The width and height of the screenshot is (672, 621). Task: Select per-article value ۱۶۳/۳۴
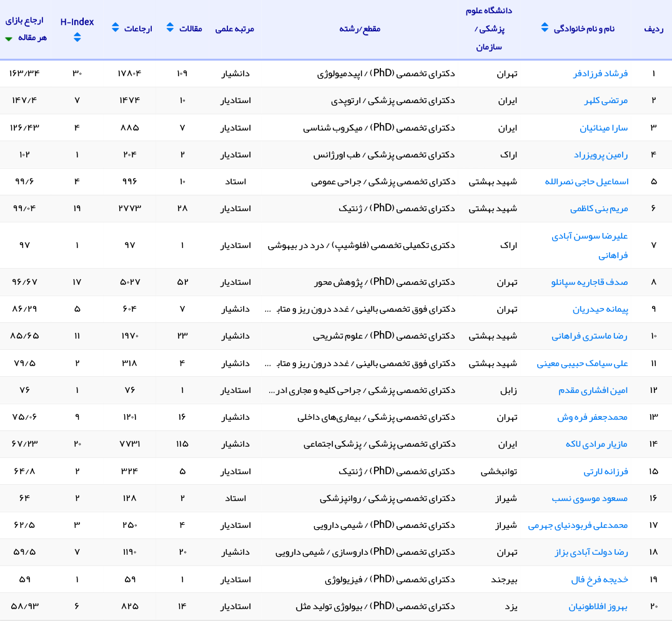coord(24,74)
